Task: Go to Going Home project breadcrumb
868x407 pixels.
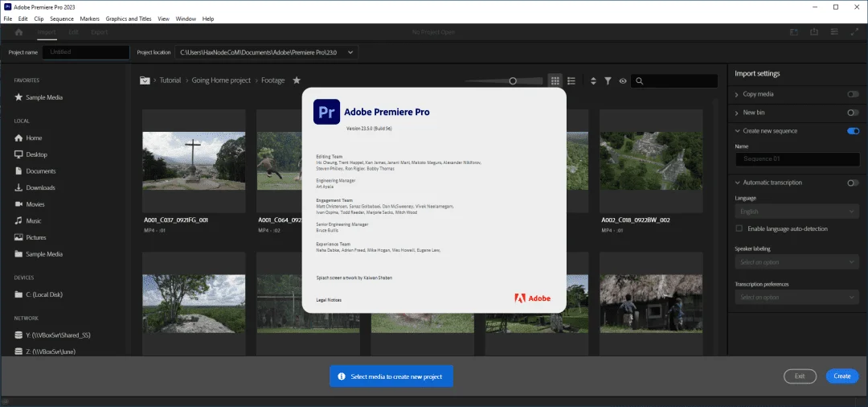Action: (222, 80)
